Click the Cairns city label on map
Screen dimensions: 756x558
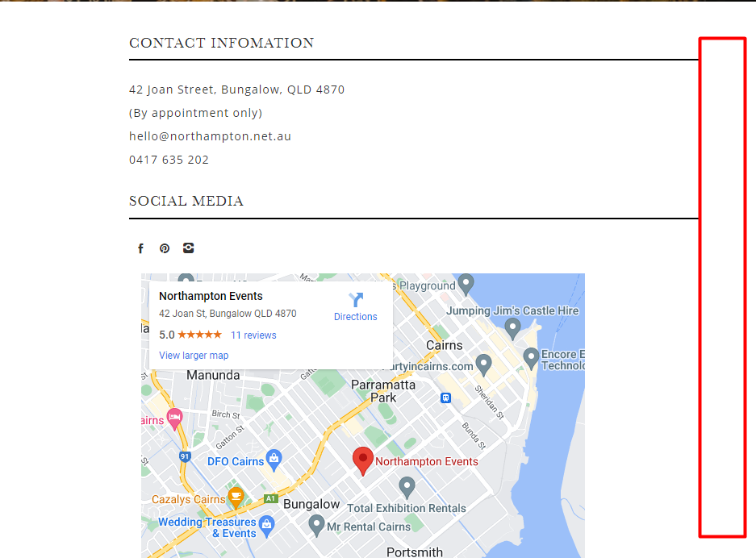[x=445, y=345]
